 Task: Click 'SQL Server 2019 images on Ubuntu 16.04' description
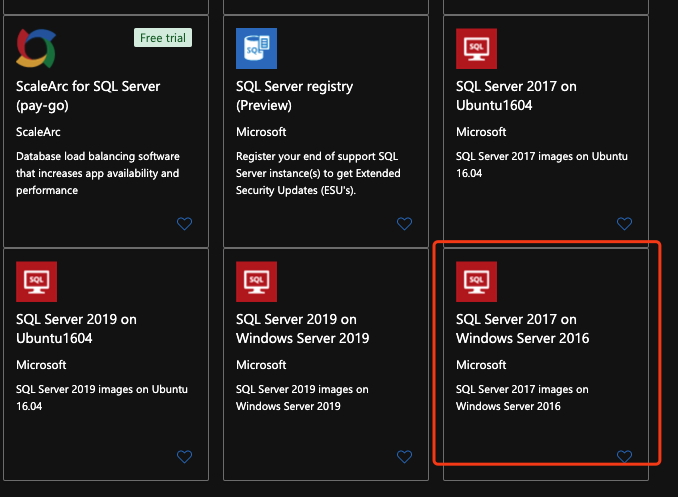102,398
